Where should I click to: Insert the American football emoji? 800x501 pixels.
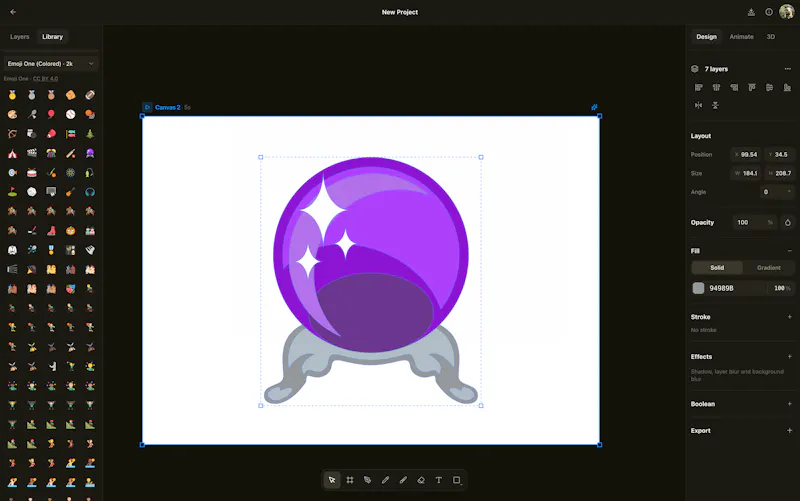[90, 95]
